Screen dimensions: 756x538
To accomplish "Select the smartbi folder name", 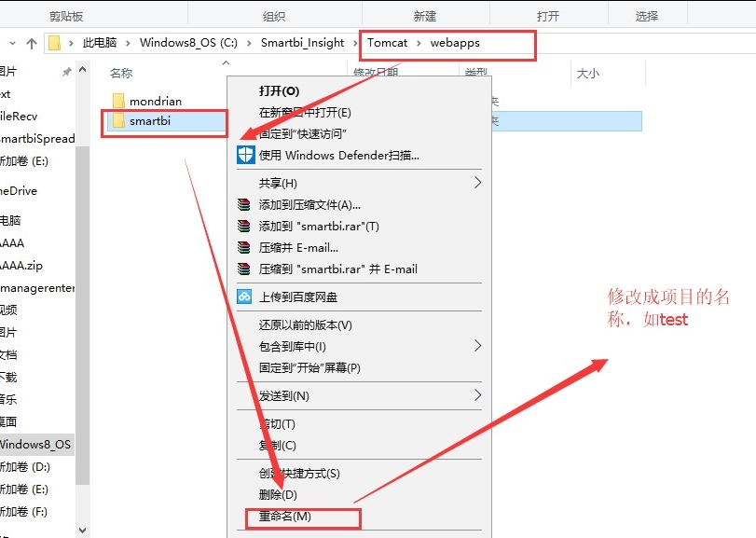I will 150,121.
